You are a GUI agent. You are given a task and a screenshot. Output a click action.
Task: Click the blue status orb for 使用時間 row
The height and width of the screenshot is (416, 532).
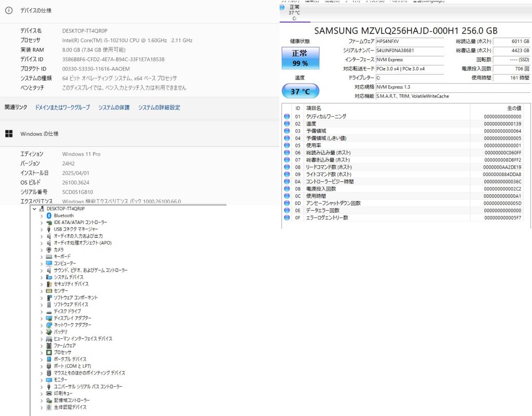[287, 196]
